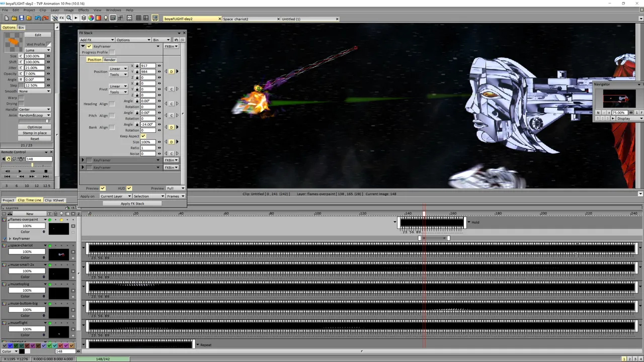Switch to the Clip: XSheet tab
The image size is (644, 362).
(54, 200)
